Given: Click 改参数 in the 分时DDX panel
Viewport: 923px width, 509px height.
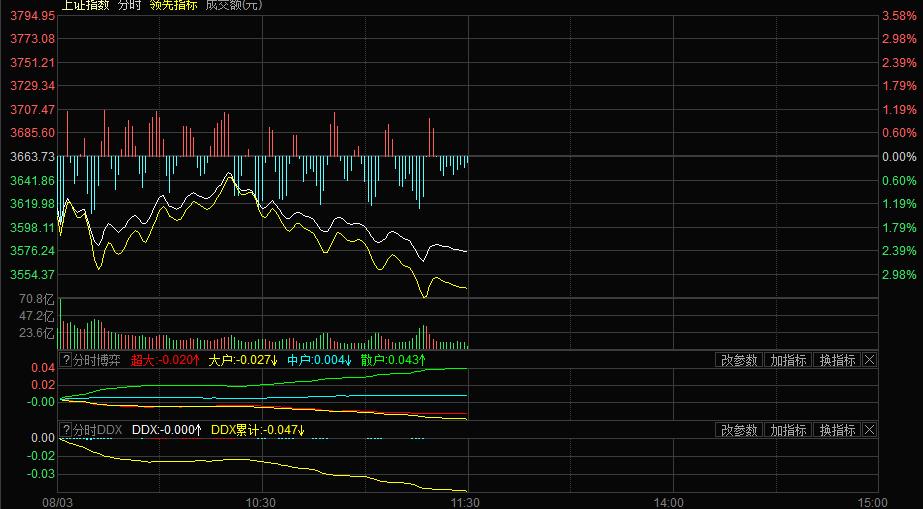Looking at the screenshot, I should tap(739, 430).
